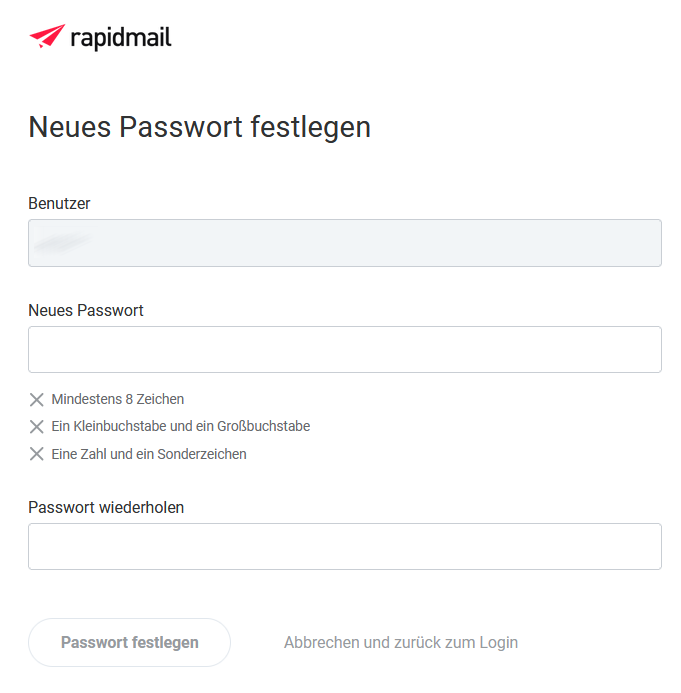The height and width of the screenshot is (693, 681).
Task: Click the Passwort wiederholen field label
Action: [x=106, y=507]
